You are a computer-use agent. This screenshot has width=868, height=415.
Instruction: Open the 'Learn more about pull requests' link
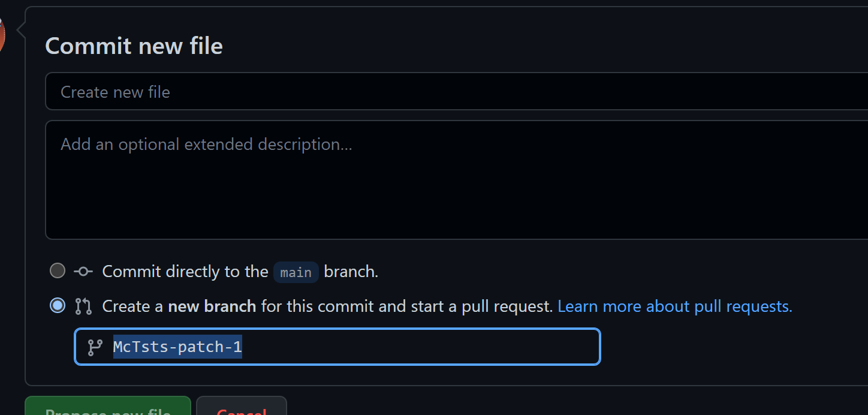pos(674,306)
